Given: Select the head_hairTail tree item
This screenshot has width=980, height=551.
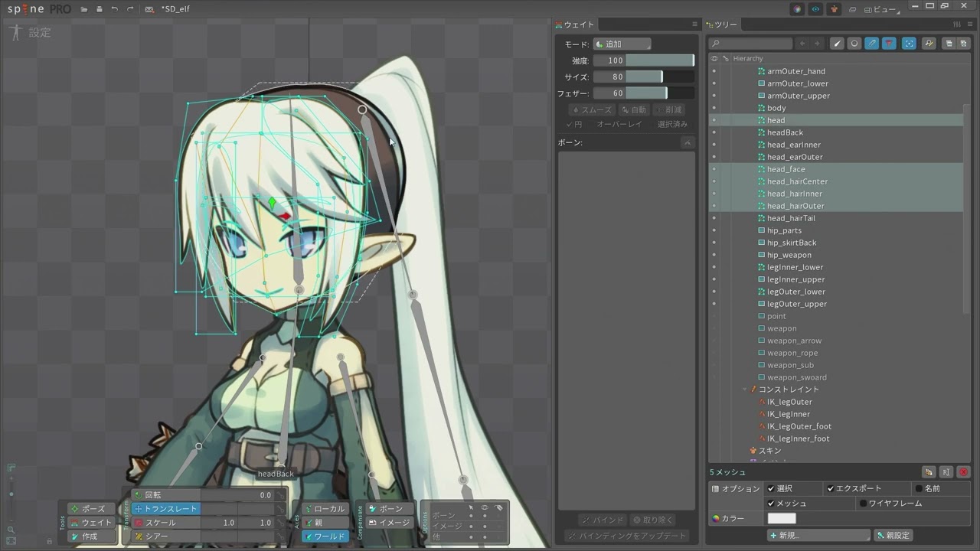Looking at the screenshot, I should (x=791, y=218).
